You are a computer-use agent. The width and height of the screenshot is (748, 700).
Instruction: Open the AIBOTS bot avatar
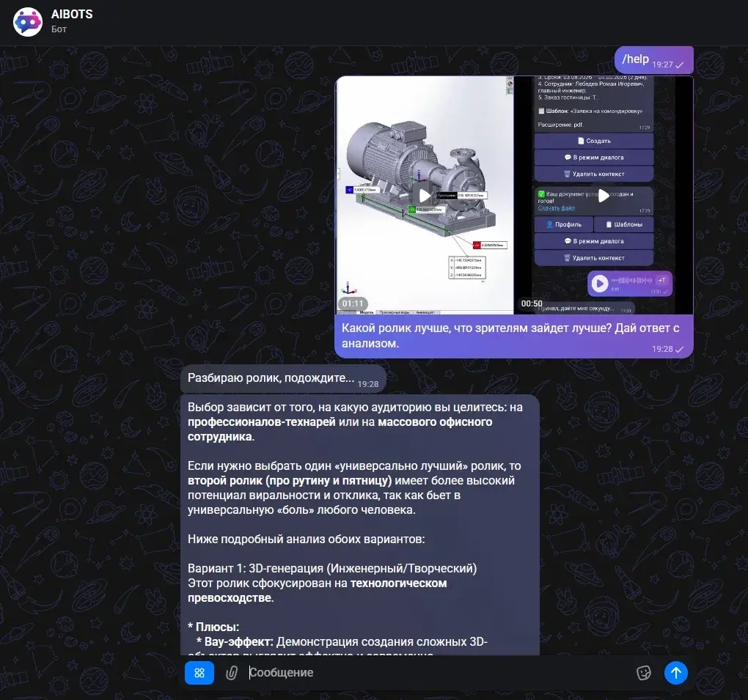click(28, 21)
